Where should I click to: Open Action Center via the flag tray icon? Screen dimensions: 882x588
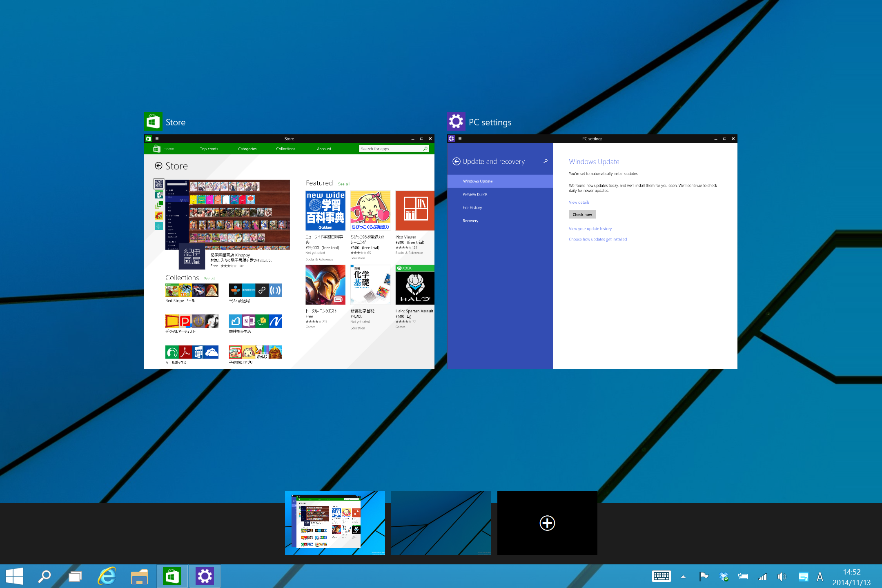[x=704, y=577]
